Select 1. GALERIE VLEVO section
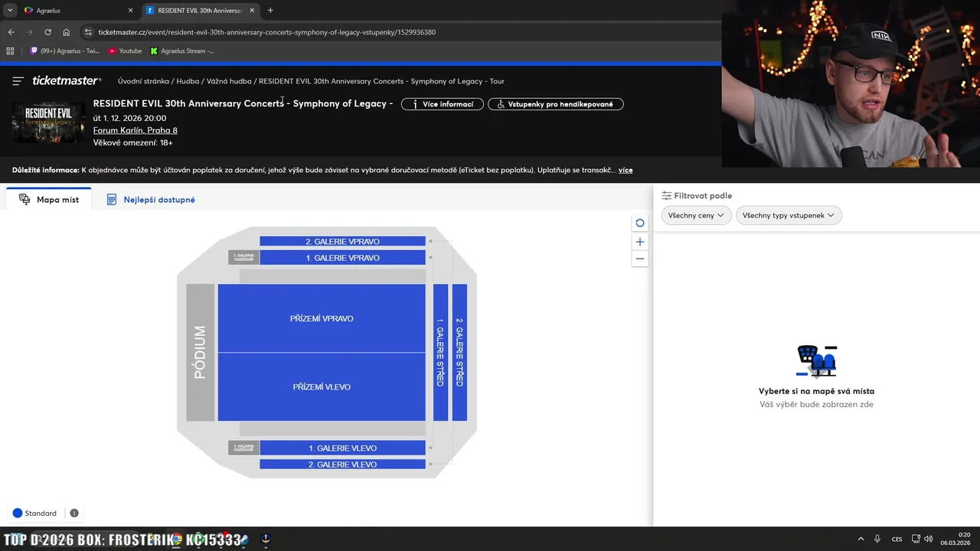The image size is (980, 551). point(342,448)
